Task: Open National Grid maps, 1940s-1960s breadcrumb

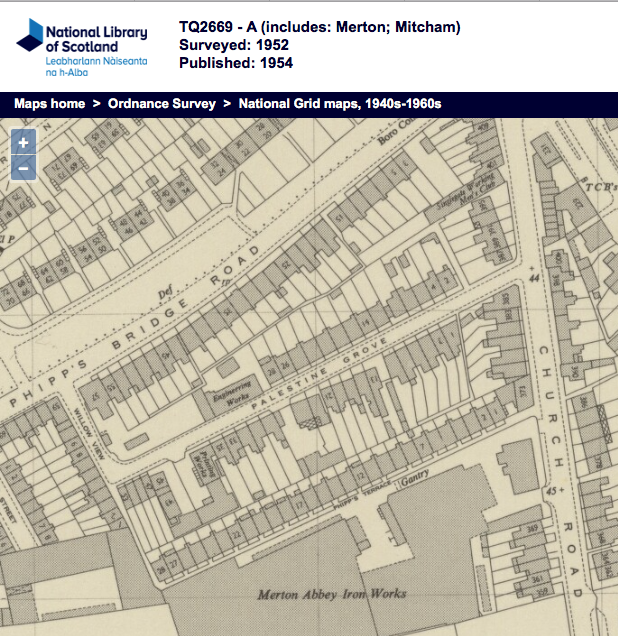Action: coord(340,104)
